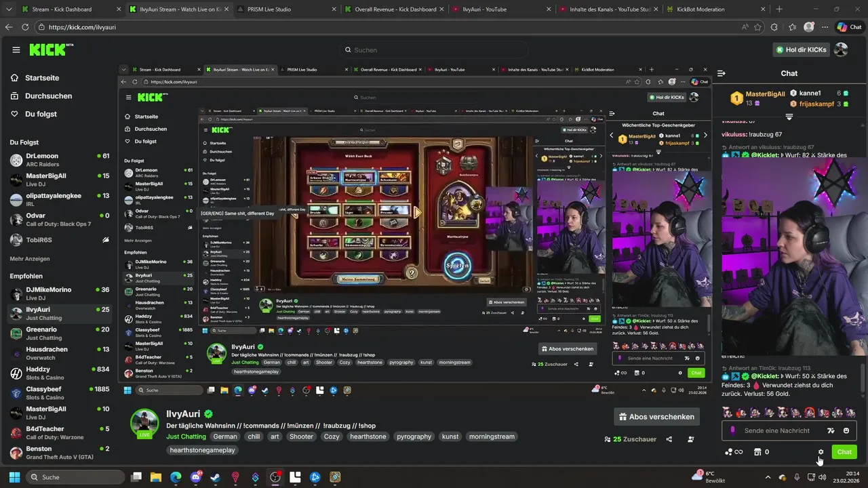Open Steam from the taskbar
The height and width of the screenshot is (488, 868).
216,477
